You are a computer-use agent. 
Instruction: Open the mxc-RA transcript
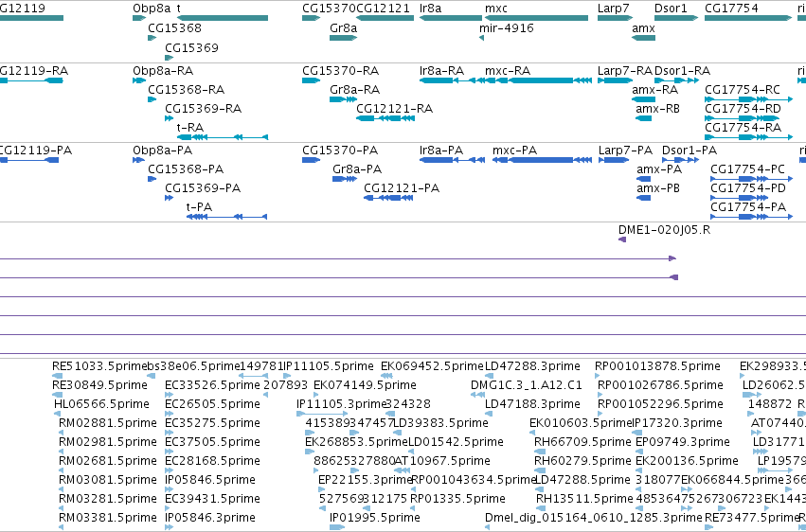click(x=538, y=80)
